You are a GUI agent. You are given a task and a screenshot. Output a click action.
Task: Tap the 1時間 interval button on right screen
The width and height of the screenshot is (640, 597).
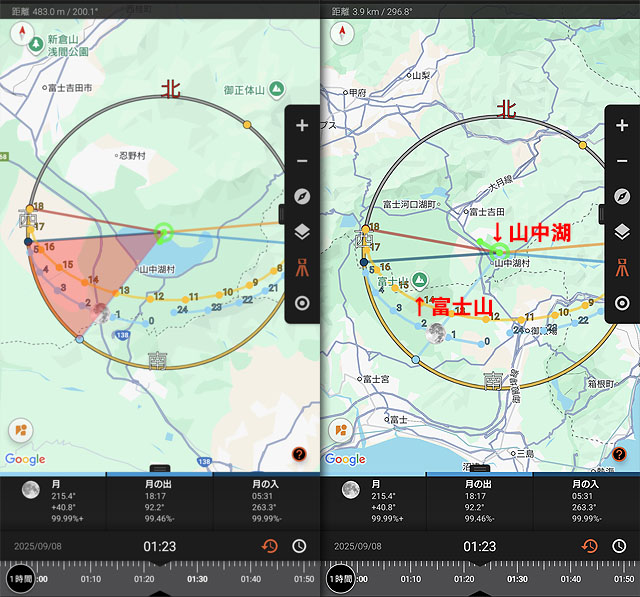point(341,579)
